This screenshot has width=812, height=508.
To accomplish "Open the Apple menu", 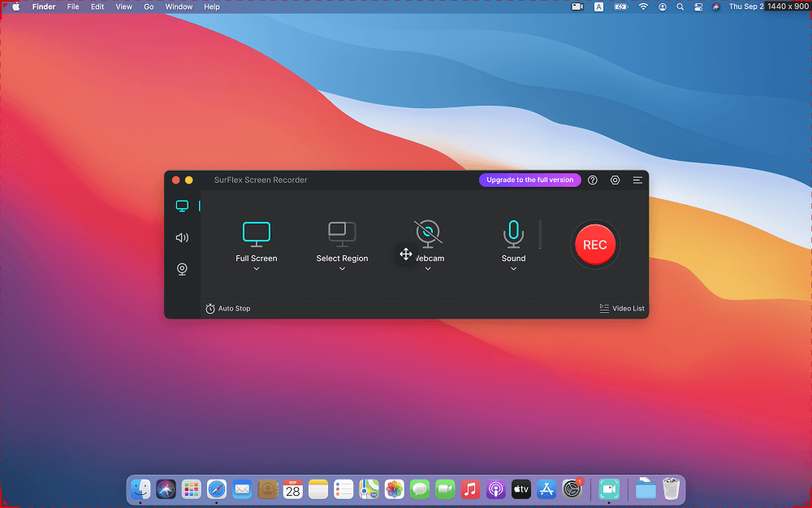I will (16, 7).
